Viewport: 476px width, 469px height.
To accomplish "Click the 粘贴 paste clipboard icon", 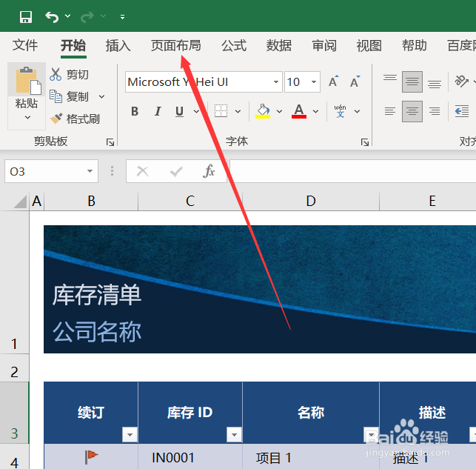I will tap(27, 80).
